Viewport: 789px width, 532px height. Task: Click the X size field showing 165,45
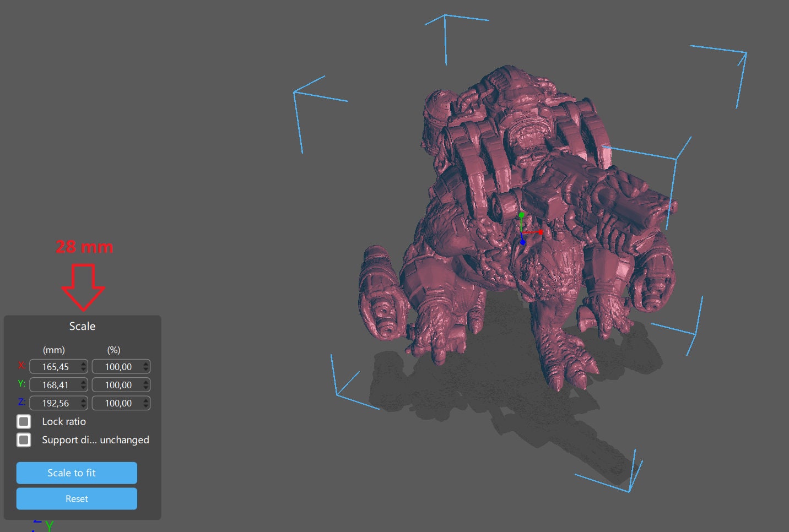click(55, 367)
